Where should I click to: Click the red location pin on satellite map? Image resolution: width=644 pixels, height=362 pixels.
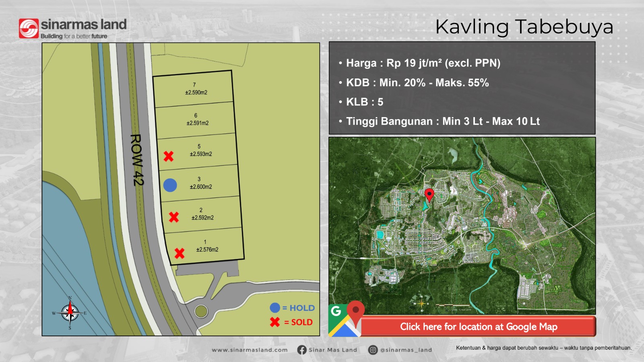point(429,195)
